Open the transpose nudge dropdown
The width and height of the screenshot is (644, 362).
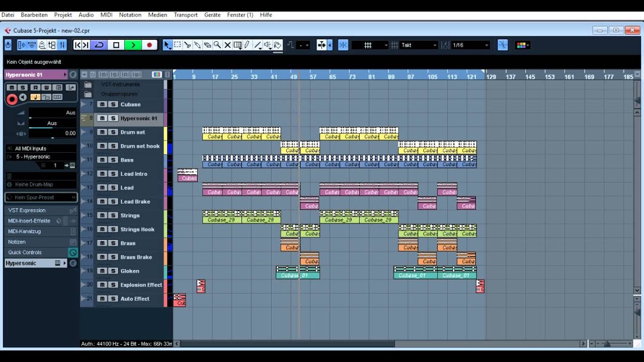point(302,45)
